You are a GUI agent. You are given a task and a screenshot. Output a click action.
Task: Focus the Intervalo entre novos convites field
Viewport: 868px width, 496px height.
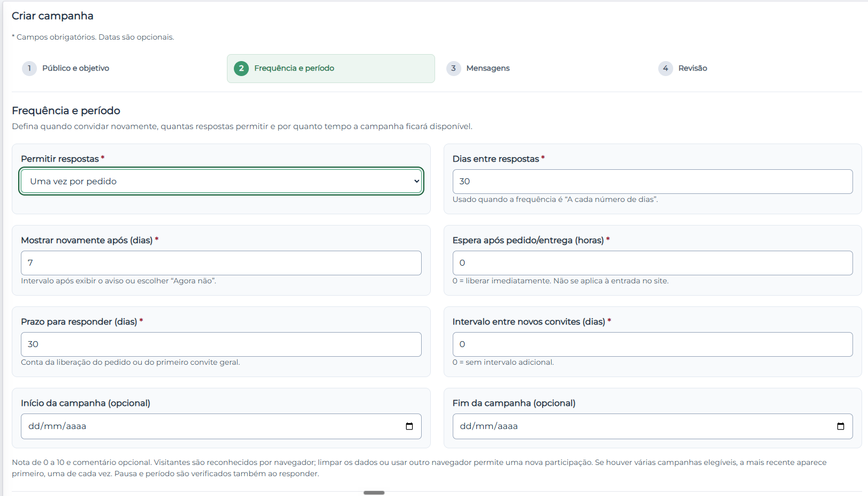click(x=652, y=344)
